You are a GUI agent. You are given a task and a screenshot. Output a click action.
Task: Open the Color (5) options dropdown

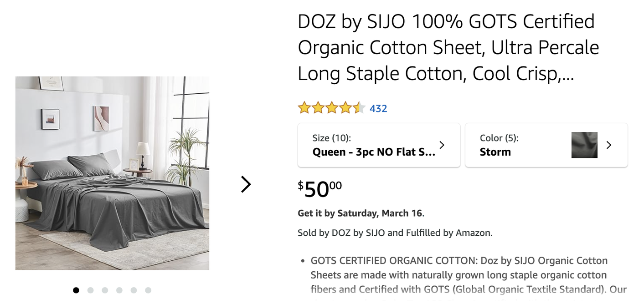point(524,145)
